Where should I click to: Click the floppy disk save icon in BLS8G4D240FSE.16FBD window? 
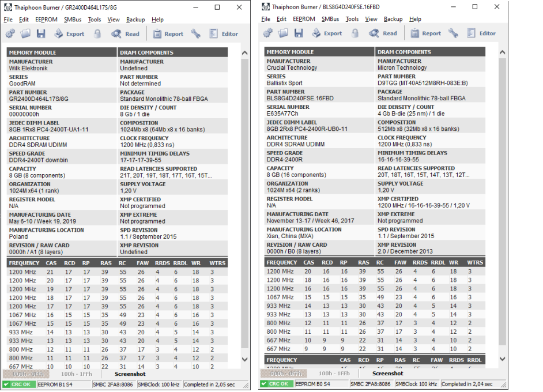click(299, 33)
